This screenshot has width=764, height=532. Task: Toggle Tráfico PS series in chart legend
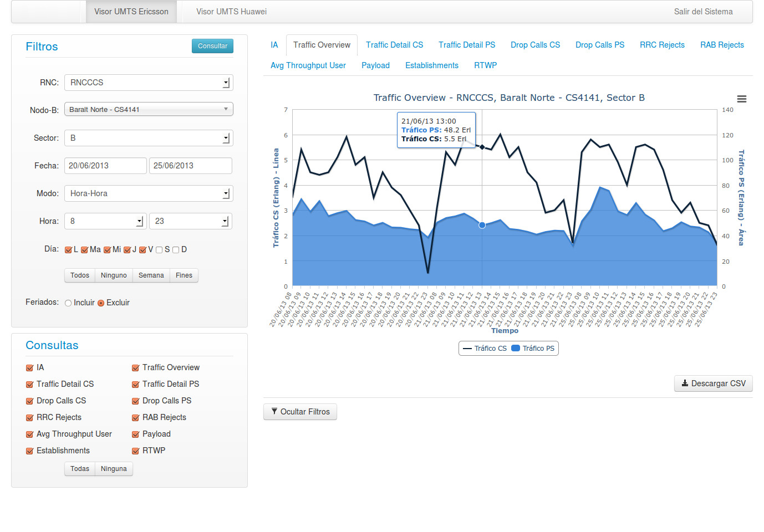533,349
